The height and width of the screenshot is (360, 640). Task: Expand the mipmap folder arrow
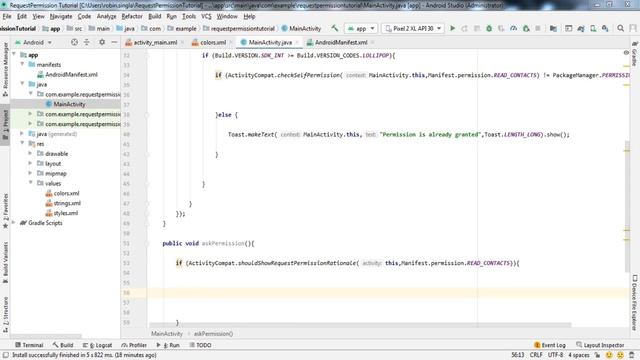coord(30,173)
